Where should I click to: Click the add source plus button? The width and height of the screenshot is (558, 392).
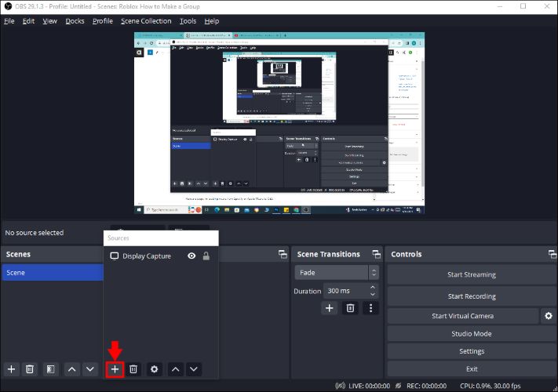pos(115,368)
